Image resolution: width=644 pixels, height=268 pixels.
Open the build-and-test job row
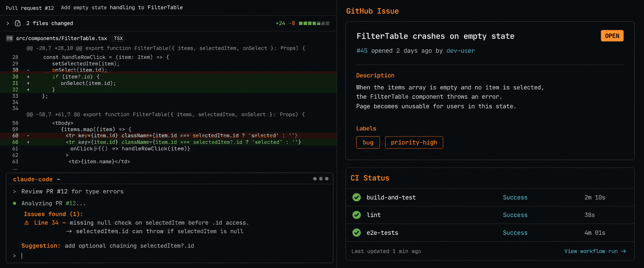click(490, 197)
